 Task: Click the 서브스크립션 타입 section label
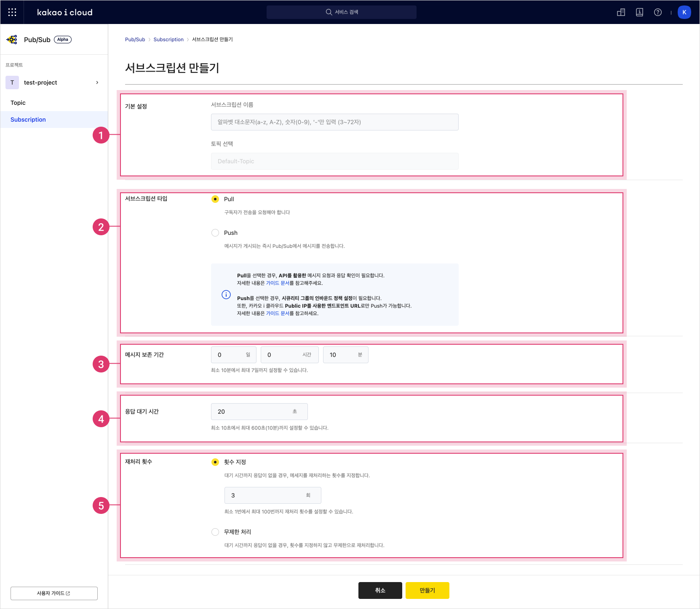point(146,199)
